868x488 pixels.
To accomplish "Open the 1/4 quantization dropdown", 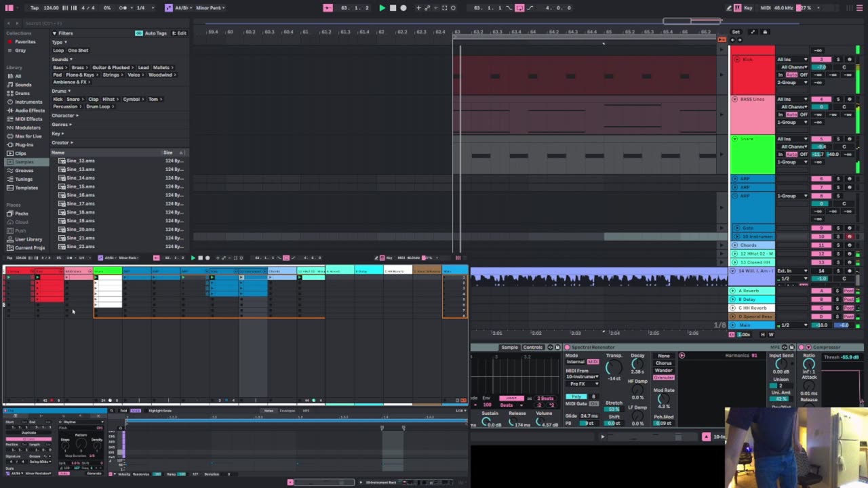I will [x=140, y=8].
